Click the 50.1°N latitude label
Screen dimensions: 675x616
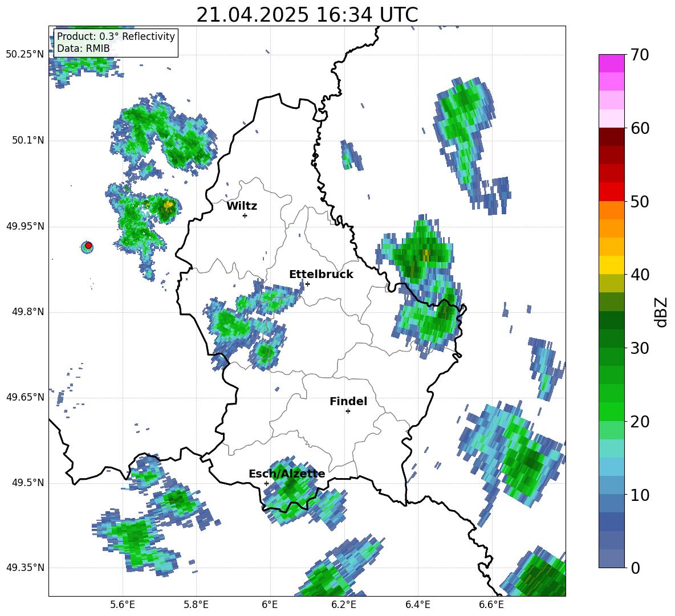28,141
